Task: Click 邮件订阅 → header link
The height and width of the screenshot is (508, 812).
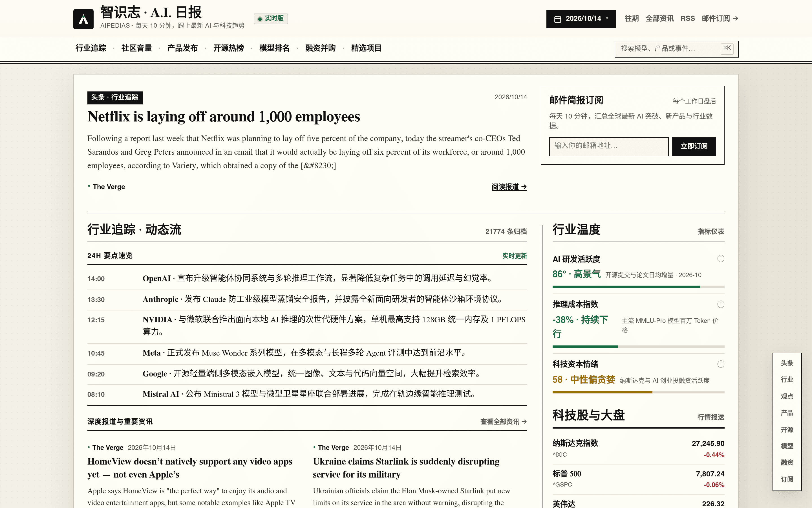Action: click(x=720, y=18)
